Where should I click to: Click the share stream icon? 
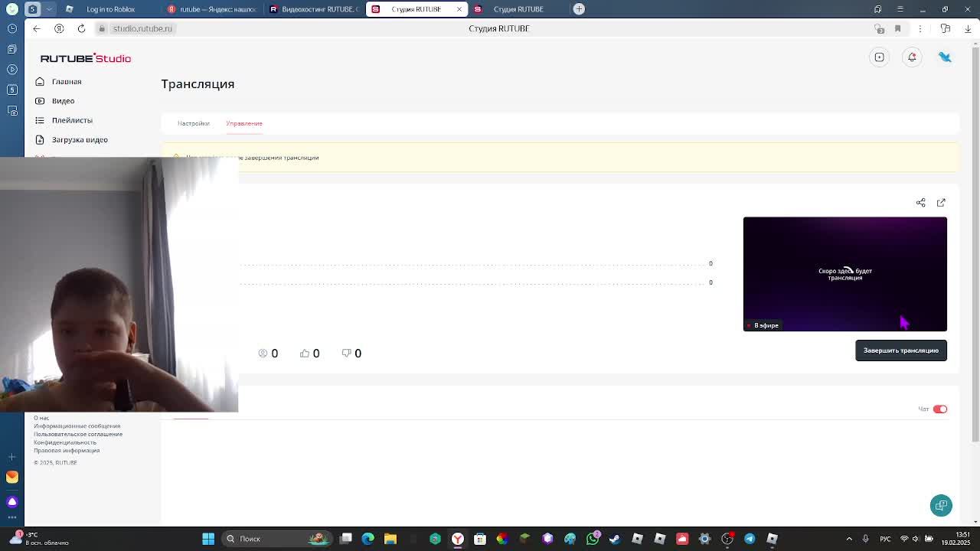921,203
